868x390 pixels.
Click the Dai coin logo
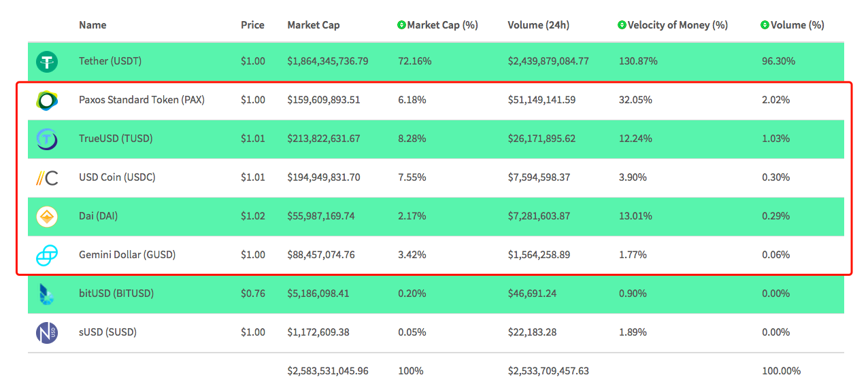click(47, 216)
